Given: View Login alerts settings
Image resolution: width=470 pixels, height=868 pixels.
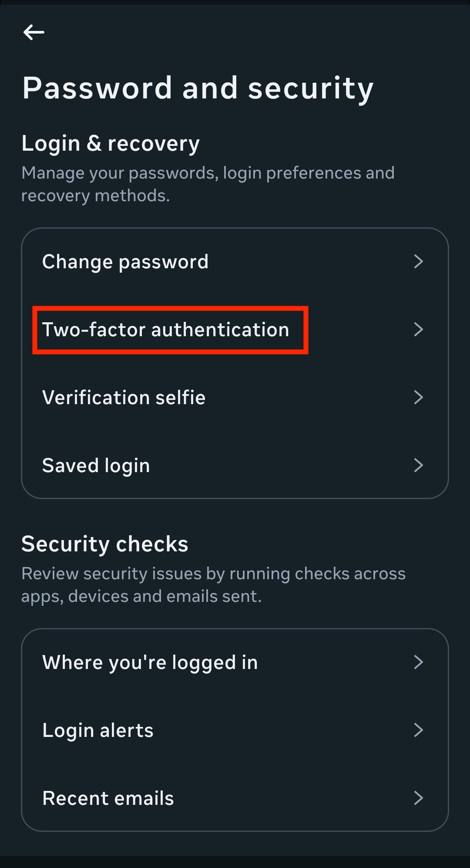Looking at the screenshot, I should click(x=97, y=730).
